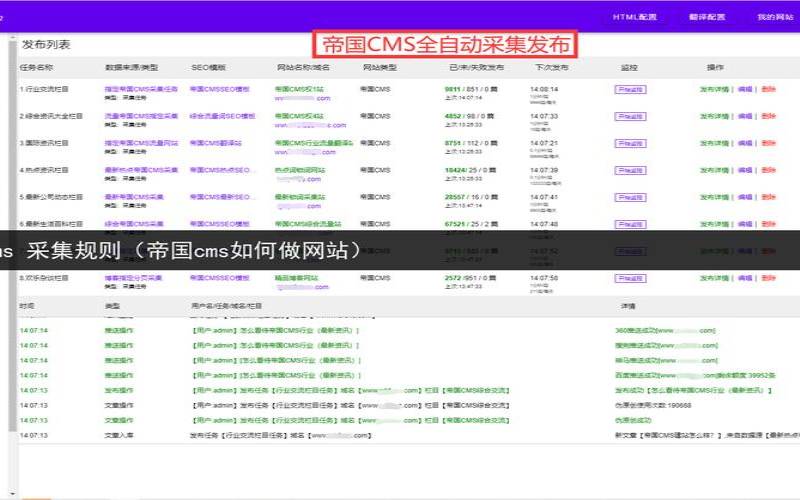Click 开始监控 button for 国际资讯栏目 row

[630, 143]
